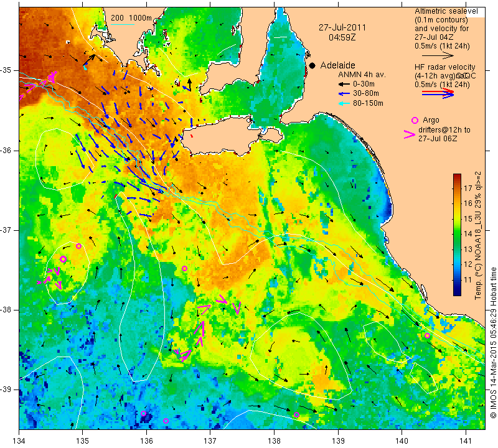
Task: Click the longitude label 141
Action: (466, 441)
